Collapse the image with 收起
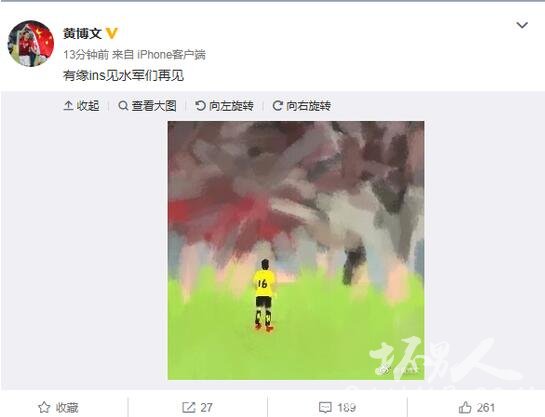Image resolution: width=545 pixels, height=417 pixels. [x=81, y=106]
